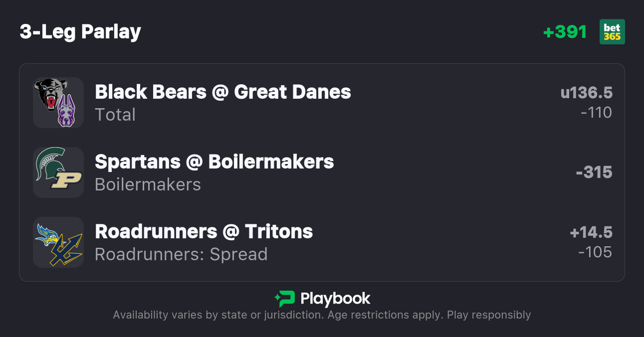Click the -110 odds on first leg
This screenshot has width=644, height=337.
[x=596, y=113]
